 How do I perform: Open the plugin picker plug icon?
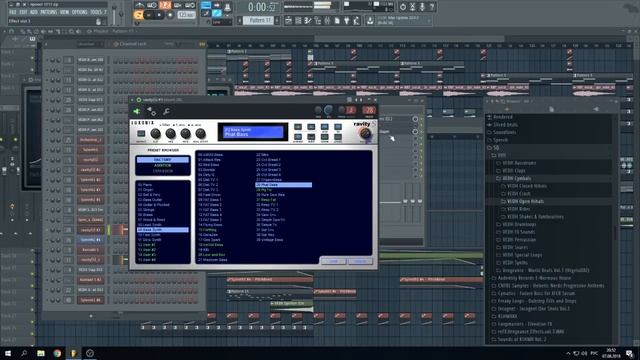tap(347, 20)
